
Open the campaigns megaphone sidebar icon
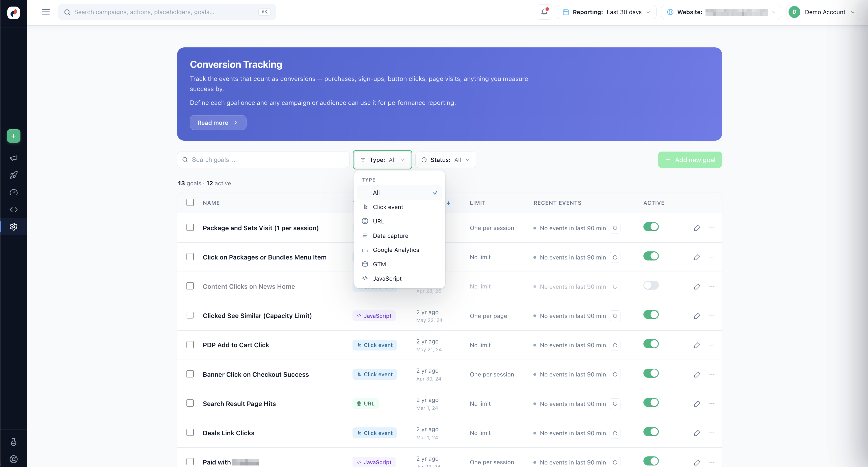tap(13, 158)
